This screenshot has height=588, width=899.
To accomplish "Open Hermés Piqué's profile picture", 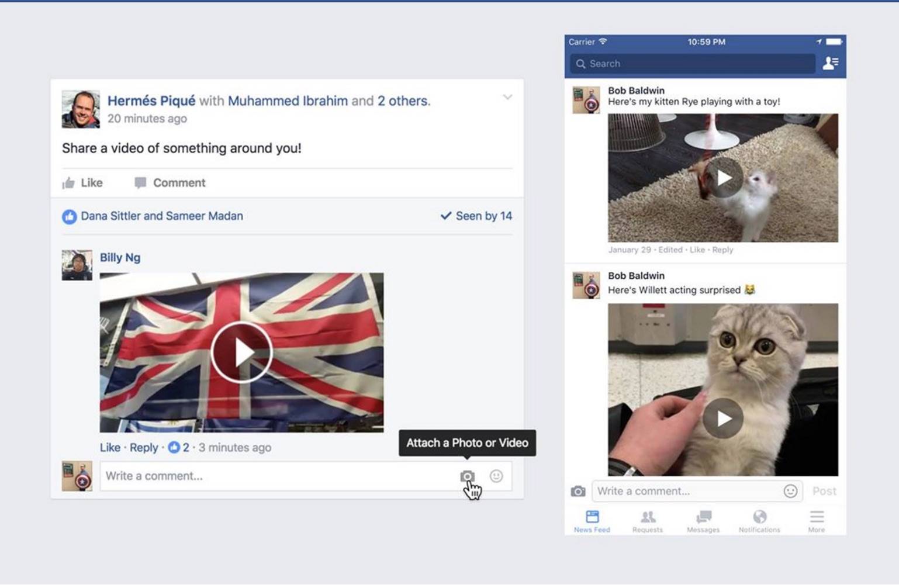I will [81, 109].
